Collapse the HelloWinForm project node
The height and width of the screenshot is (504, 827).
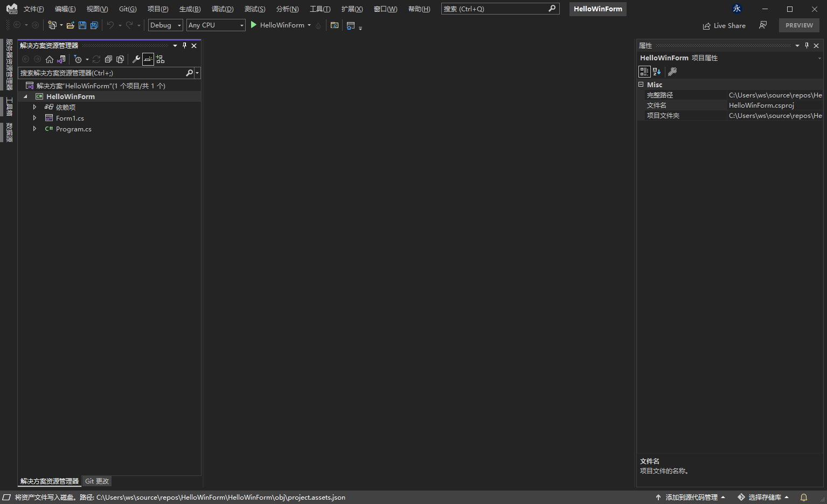pos(25,97)
